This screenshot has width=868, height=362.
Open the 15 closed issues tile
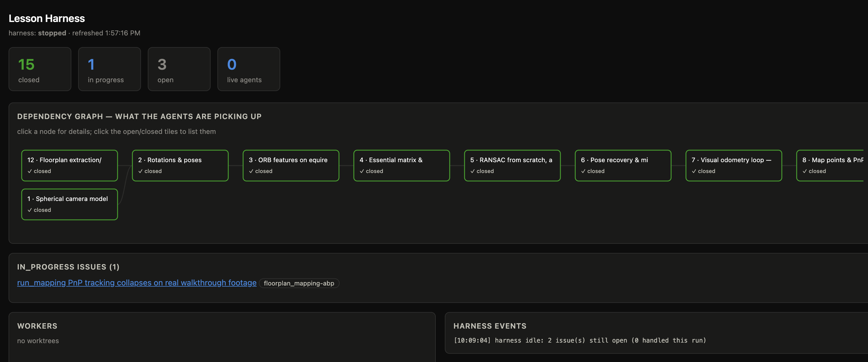(x=40, y=69)
